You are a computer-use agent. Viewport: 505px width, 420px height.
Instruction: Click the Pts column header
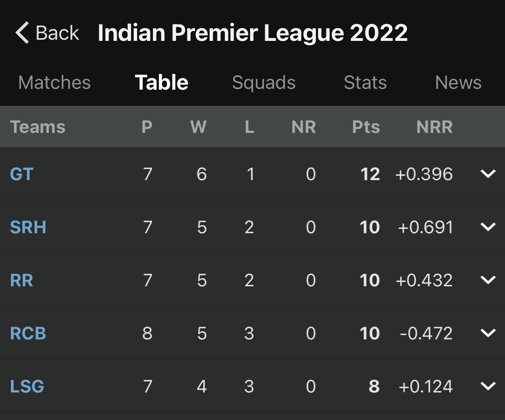pos(366,127)
